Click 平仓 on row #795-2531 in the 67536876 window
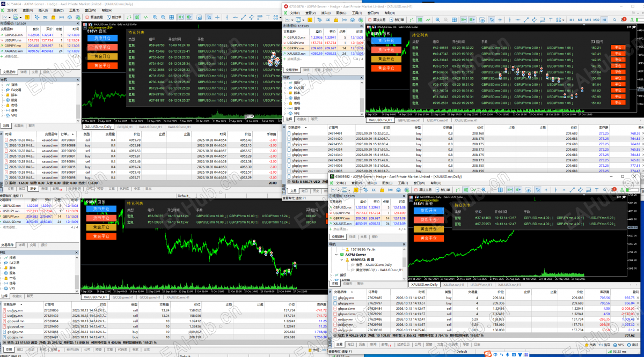 618,102
